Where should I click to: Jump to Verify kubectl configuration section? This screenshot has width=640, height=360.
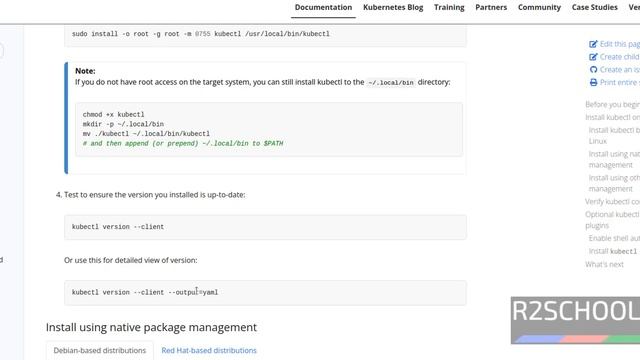612,202
